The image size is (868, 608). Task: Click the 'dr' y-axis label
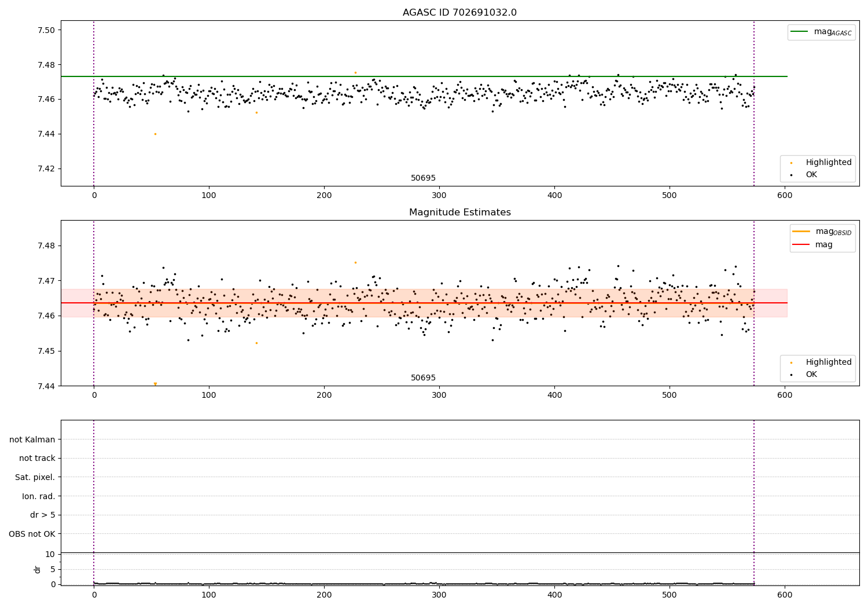(38, 569)
